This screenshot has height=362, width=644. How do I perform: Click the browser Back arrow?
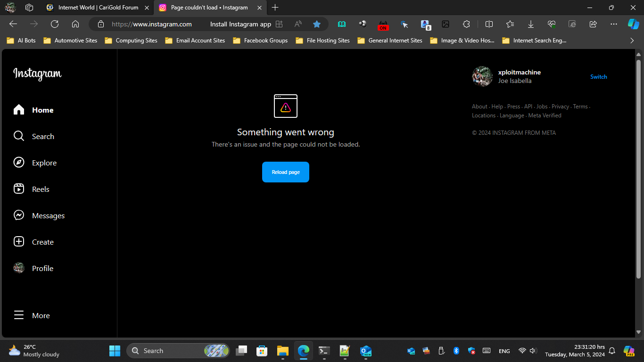13,24
